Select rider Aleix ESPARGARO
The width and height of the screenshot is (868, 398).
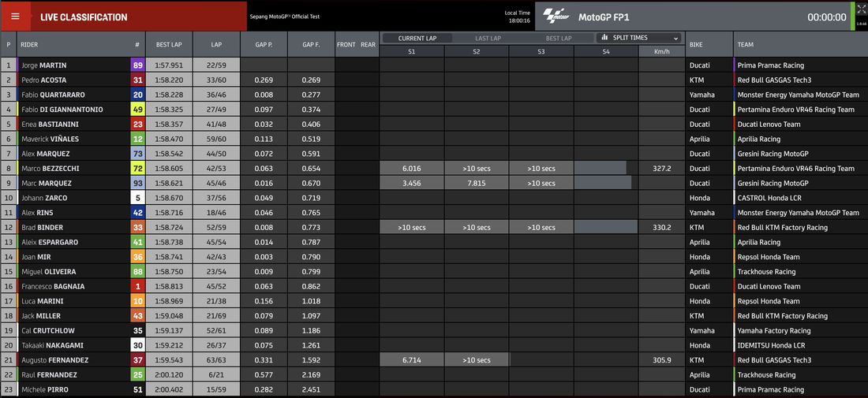[50, 242]
